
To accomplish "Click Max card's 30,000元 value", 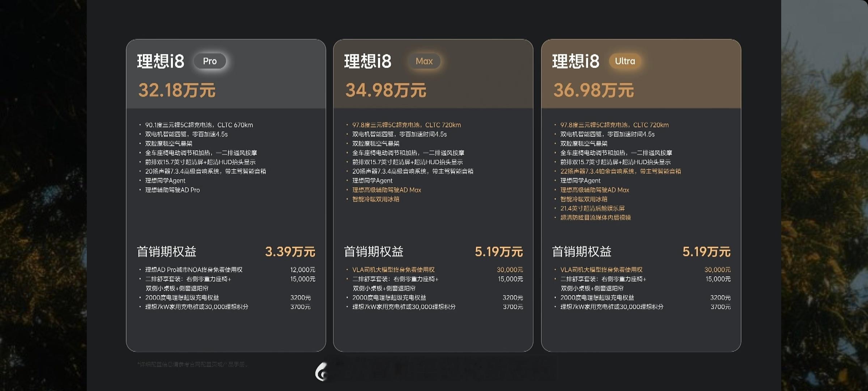I will point(510,270).
